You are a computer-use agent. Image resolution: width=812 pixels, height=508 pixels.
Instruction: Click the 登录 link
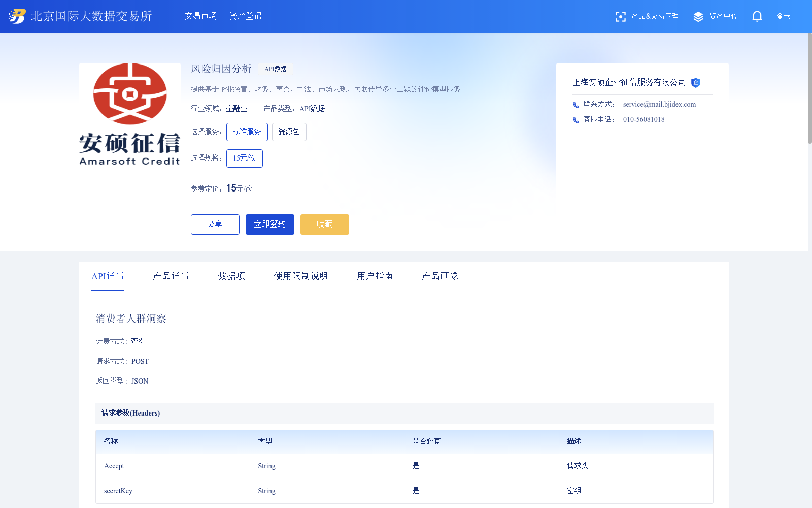pyautogui.click(x=783, y=16)
